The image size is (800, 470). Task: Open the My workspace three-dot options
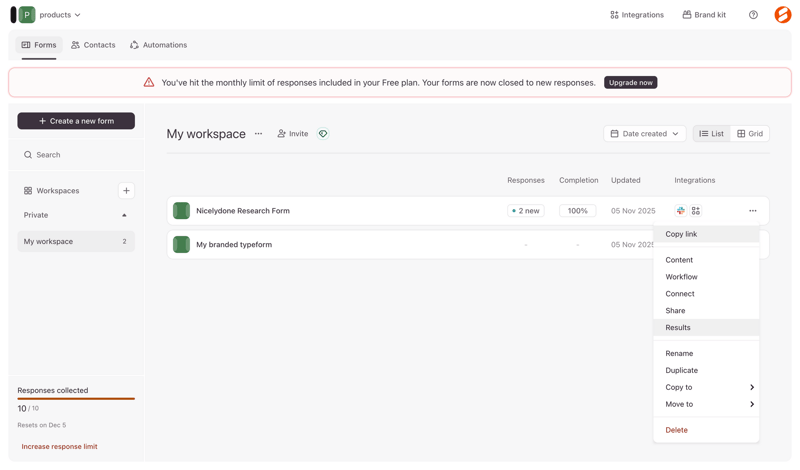click(259, 134)
